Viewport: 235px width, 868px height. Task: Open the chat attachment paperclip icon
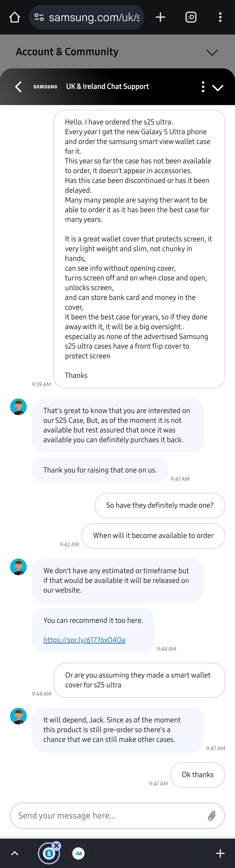click(212, 816)
